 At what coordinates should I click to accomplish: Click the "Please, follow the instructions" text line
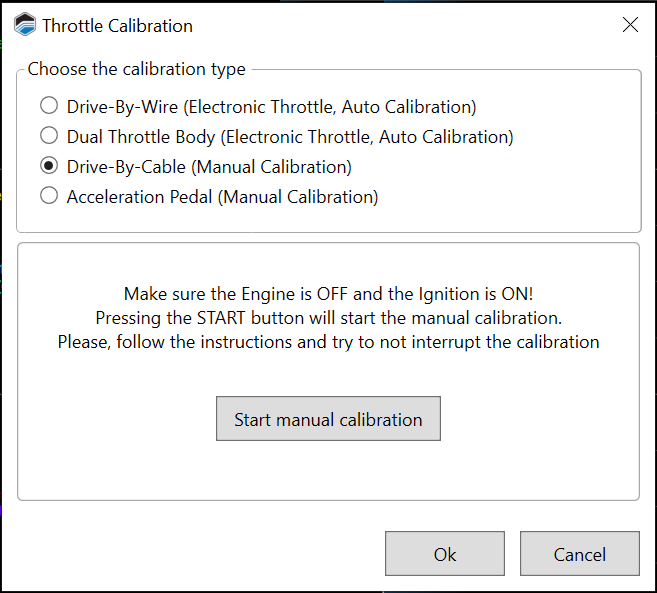click(x=328, y=342)
